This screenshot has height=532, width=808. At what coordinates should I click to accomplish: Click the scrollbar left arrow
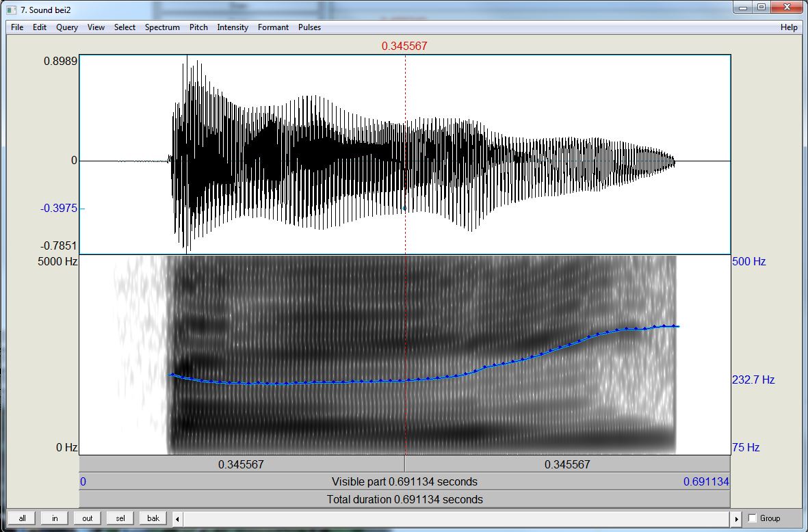click(x=177, y=518)
